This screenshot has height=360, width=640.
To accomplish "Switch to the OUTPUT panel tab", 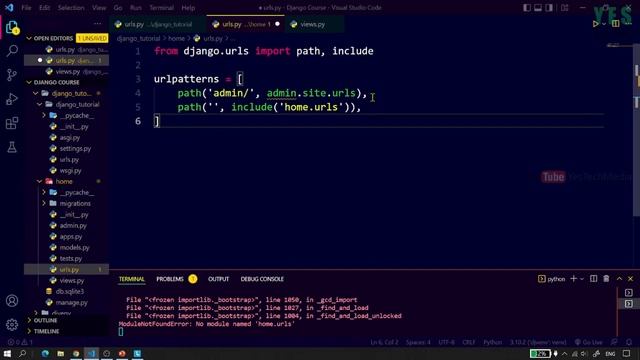I will tap(218, 279).
